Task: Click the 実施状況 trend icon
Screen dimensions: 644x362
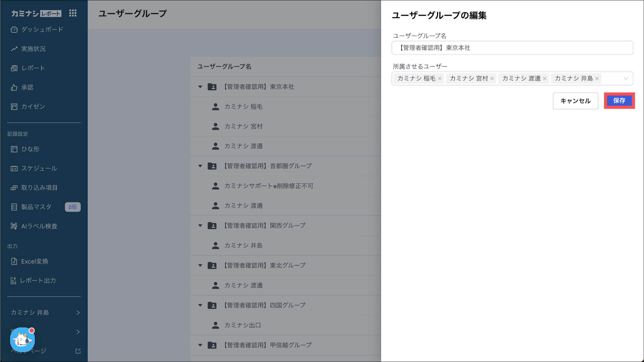Action: [x=14, y=49]
